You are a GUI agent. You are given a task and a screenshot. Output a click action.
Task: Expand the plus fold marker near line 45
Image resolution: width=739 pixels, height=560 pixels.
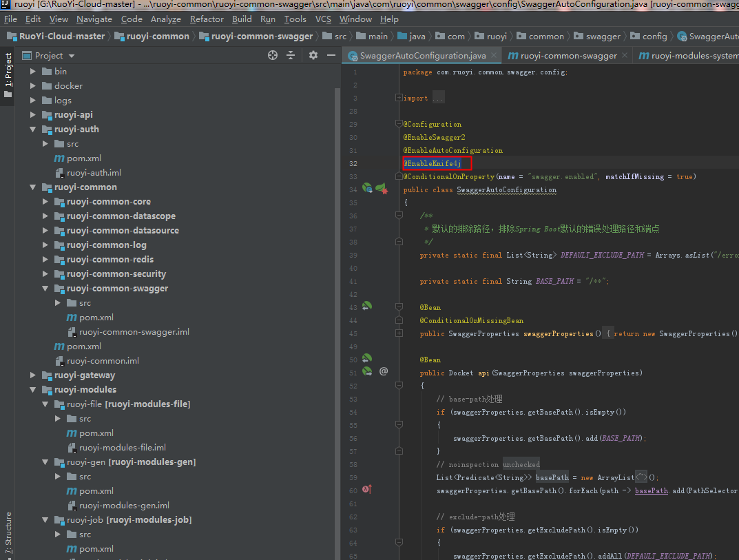coord(399,333)
